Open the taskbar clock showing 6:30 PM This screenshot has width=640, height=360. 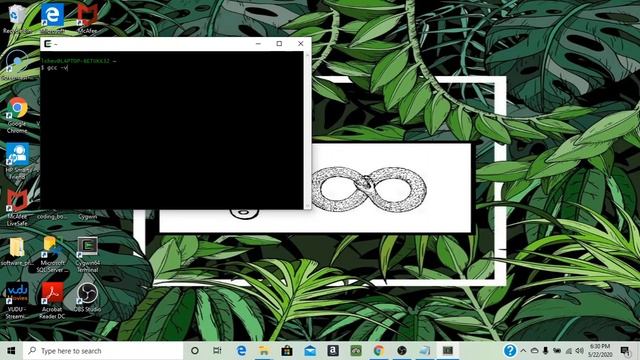coord(600,351)
